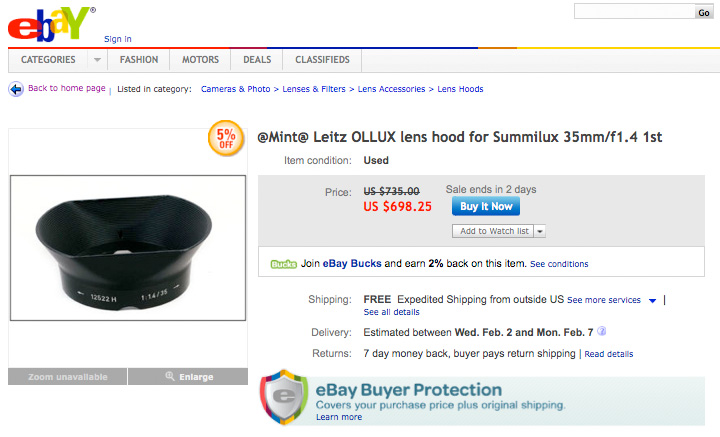
Task: Click the search input field
Action: (634, 11)
